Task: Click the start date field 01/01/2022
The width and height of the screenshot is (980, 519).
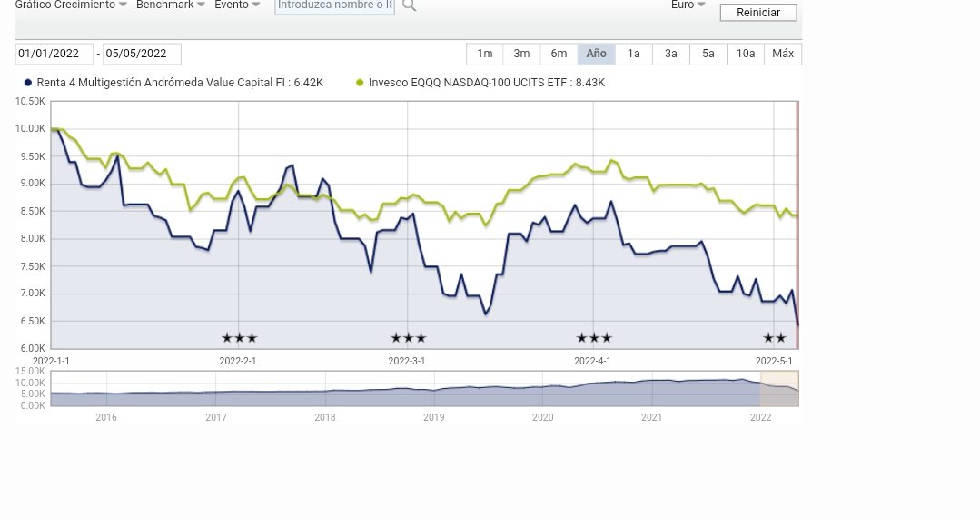Action: pyautogui.click(x=54, y=54)
